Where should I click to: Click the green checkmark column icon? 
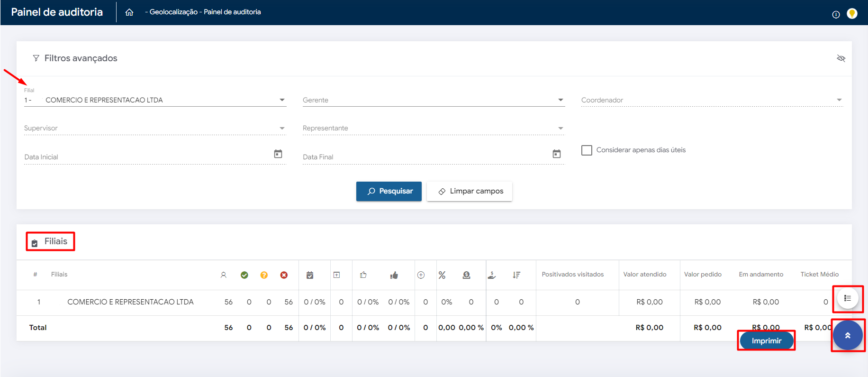pyautogui.click(x=244, y=275)
